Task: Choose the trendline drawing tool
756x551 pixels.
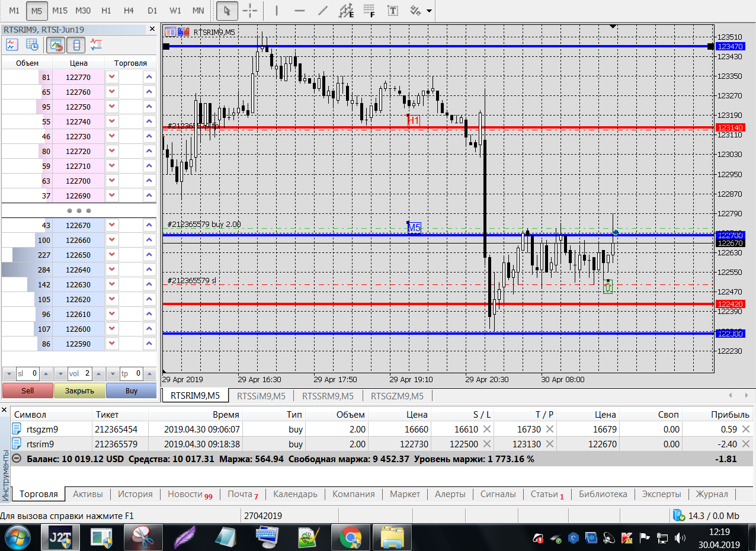Action: click(x=323, y=11)
